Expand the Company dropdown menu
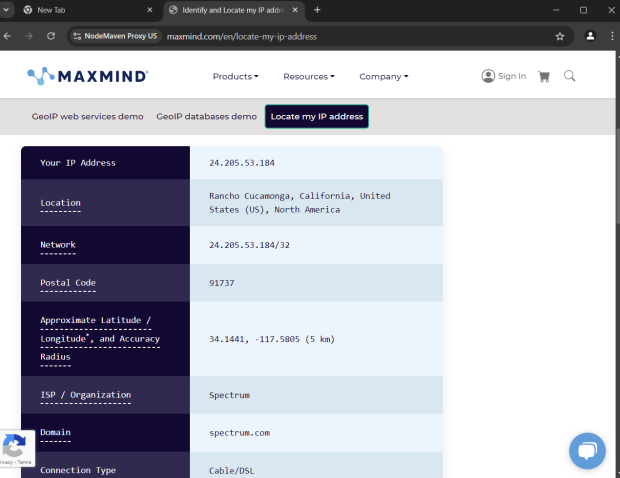Viewport: 620px width, 478px height. 383,76
